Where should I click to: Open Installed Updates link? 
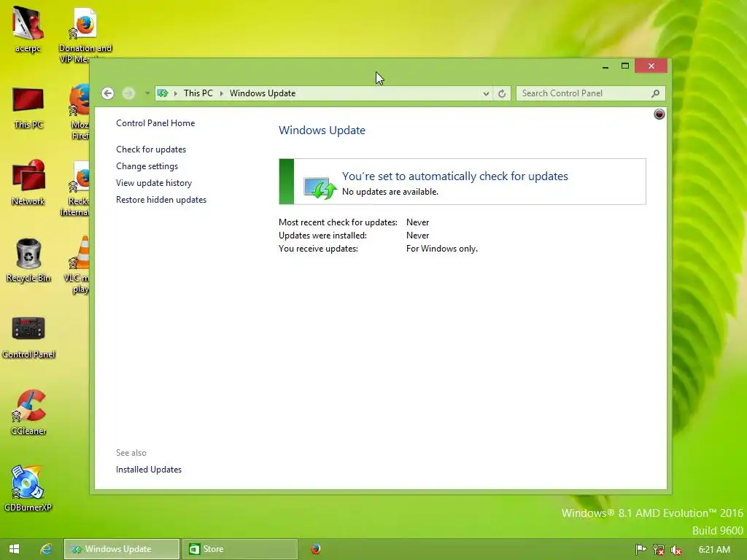click(x=149, y=470)
